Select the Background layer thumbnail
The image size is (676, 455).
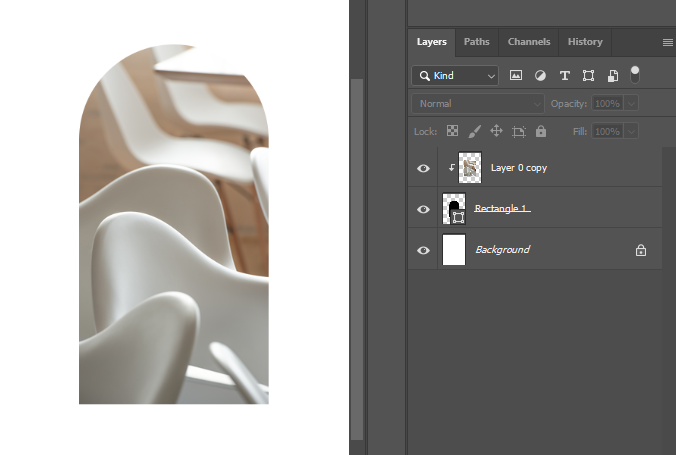454,250
